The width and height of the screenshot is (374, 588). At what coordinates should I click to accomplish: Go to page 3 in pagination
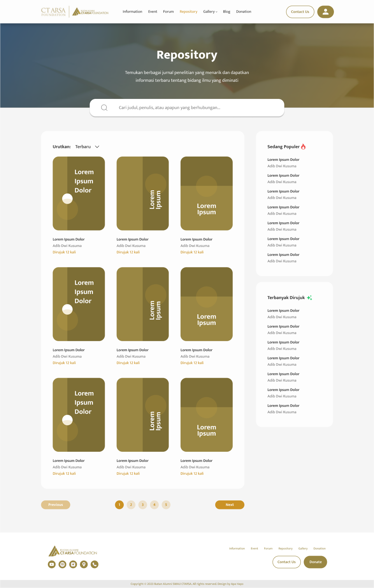click(142, 505)
